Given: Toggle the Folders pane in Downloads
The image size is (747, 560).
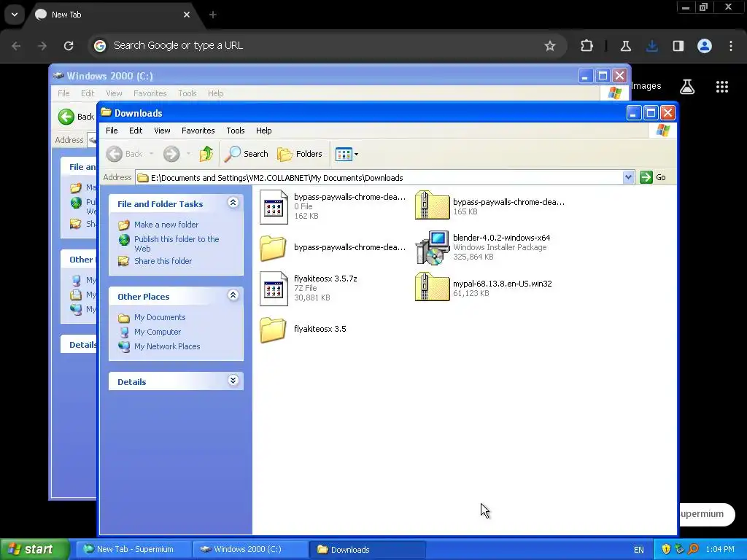Looking at the screenshot, I should (300, 154).
